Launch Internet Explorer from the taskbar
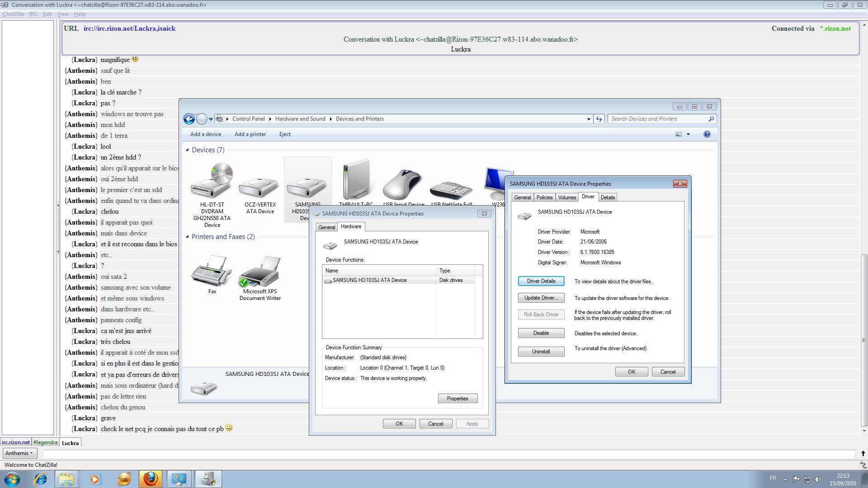The width and height of the screenshot is (868, 488). 41,479
